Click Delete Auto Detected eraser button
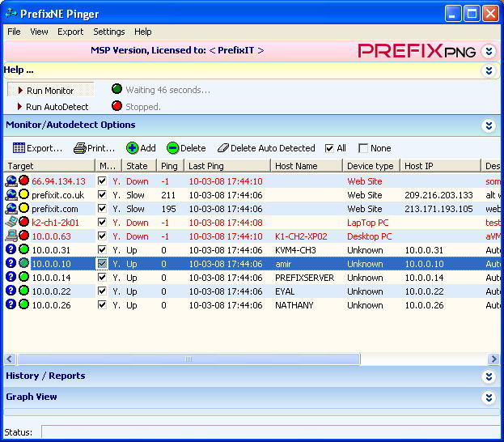The image size is (504, 442). pos(266,148)
